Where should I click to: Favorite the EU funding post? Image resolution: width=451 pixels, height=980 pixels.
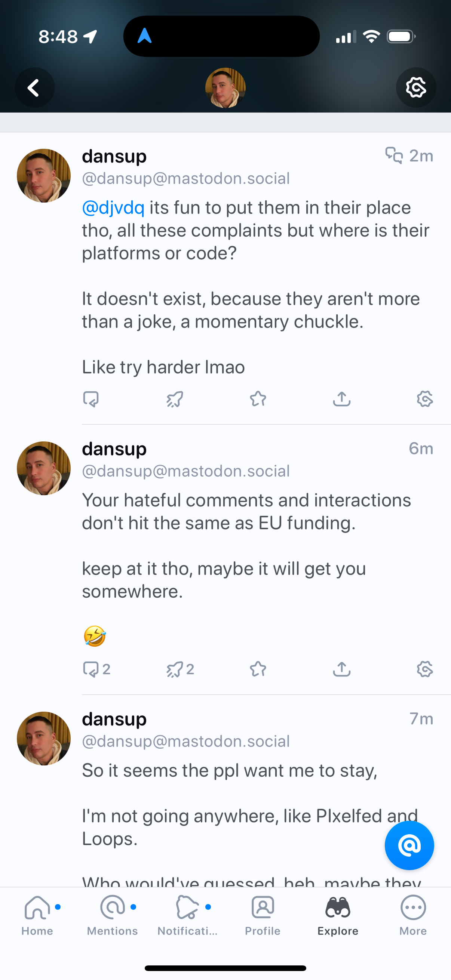(x=258, y=669)
